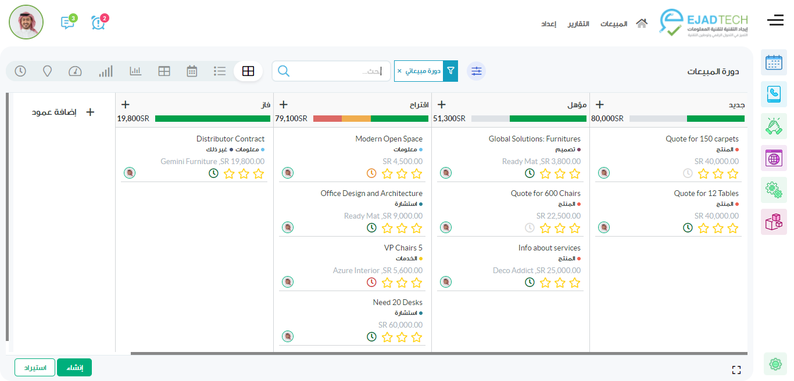Open the Info about services card
Viewport: 794px width, 381px height.
coord(510,265)
